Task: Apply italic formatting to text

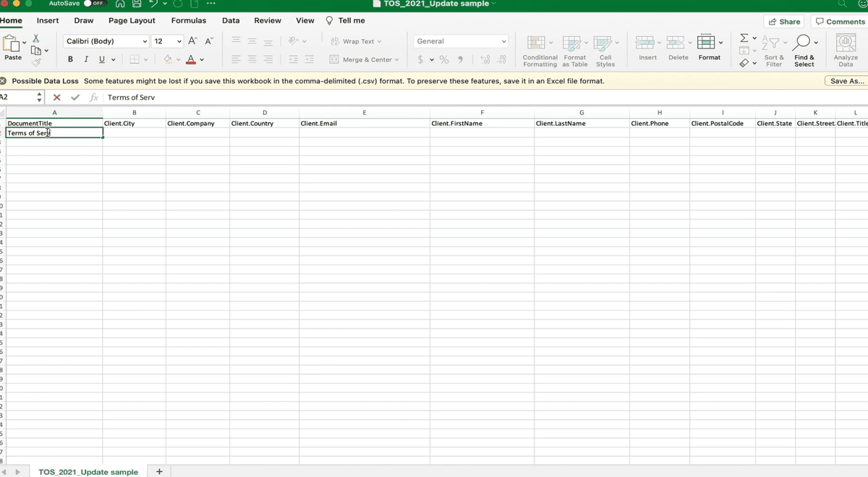Action: [86, 59]
